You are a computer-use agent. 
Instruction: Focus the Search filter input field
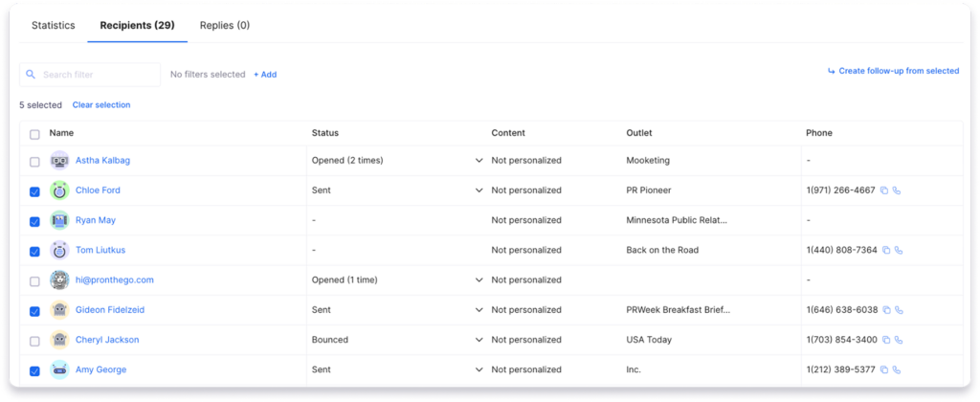coord(90,75)
